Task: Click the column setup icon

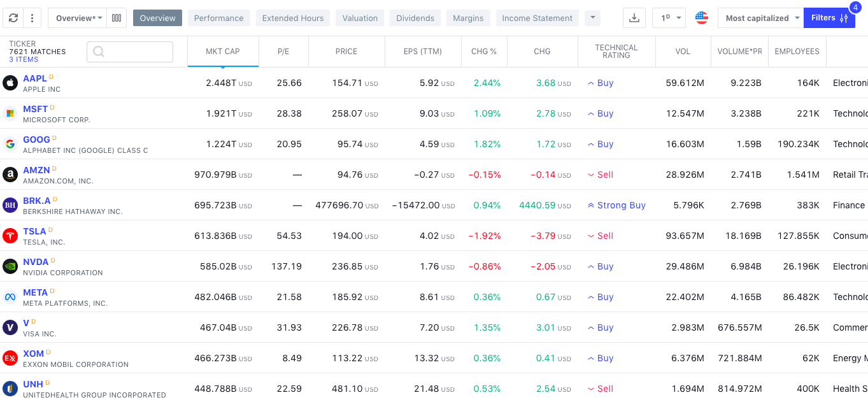Action: point(117,18)
